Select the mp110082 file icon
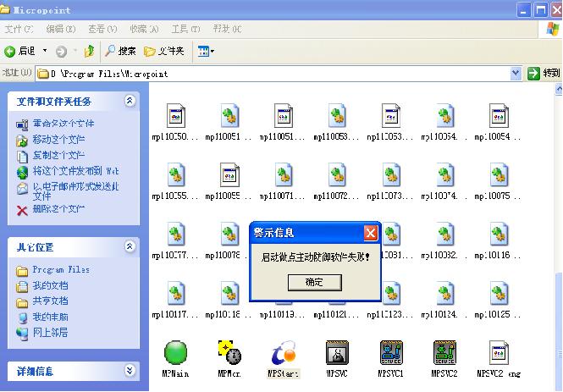Viewport: 563px width, 392px height. (x=444, y=234)
